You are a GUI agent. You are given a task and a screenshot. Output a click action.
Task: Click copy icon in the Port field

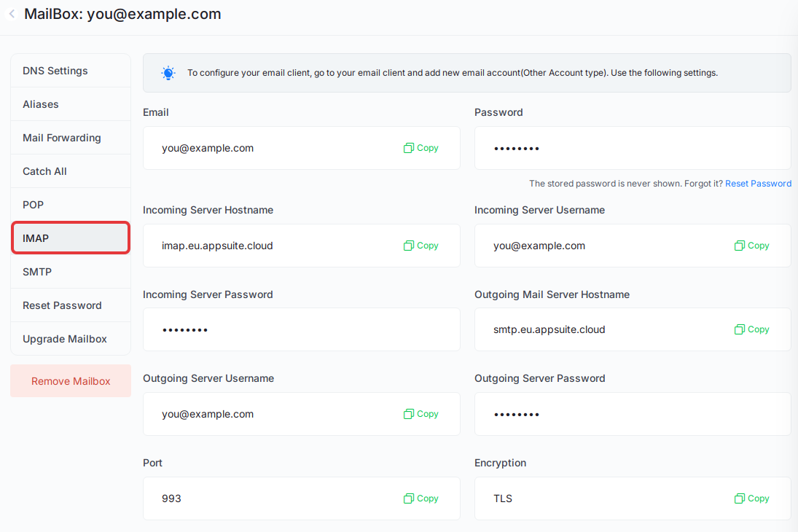click(x=408, y=498)
